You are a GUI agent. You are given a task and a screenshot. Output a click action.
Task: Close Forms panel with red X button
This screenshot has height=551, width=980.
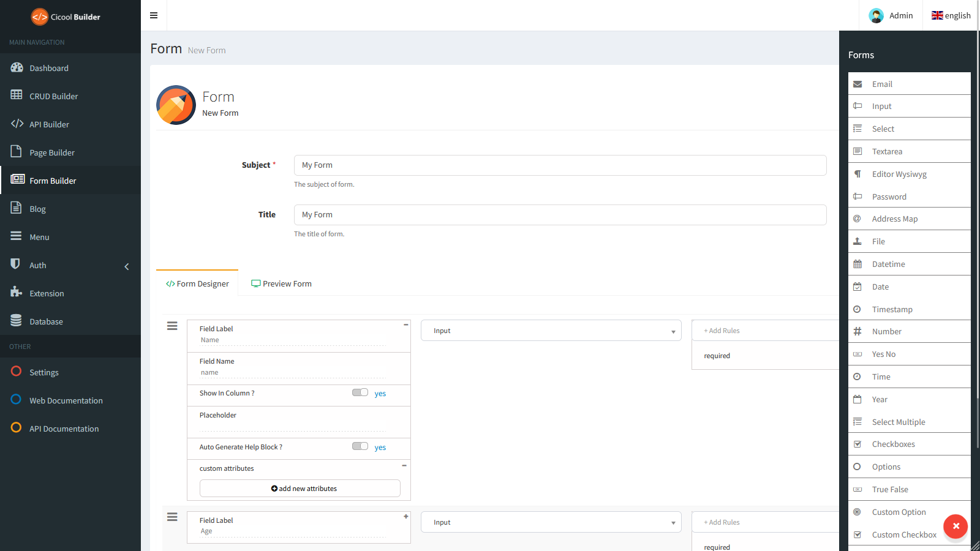pyautogui.click(x=956, y=526)
